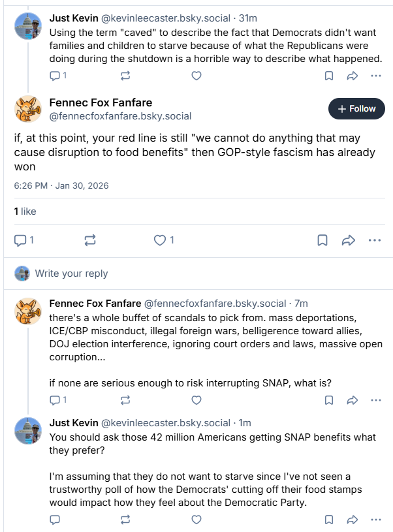The width and height of the screenshot is (393, 532).
Task: Open Fennec Fox Fanfare's profile name
Action: 99,102
